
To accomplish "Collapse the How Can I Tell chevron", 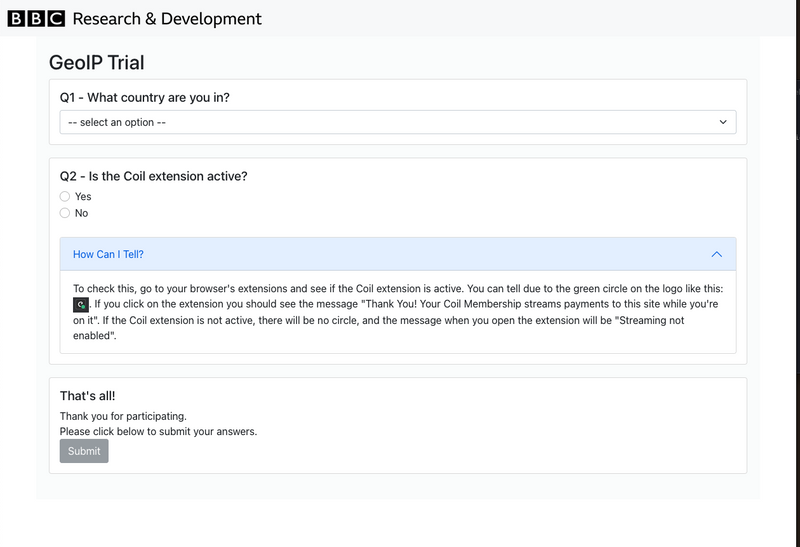I will click(716, 254).
